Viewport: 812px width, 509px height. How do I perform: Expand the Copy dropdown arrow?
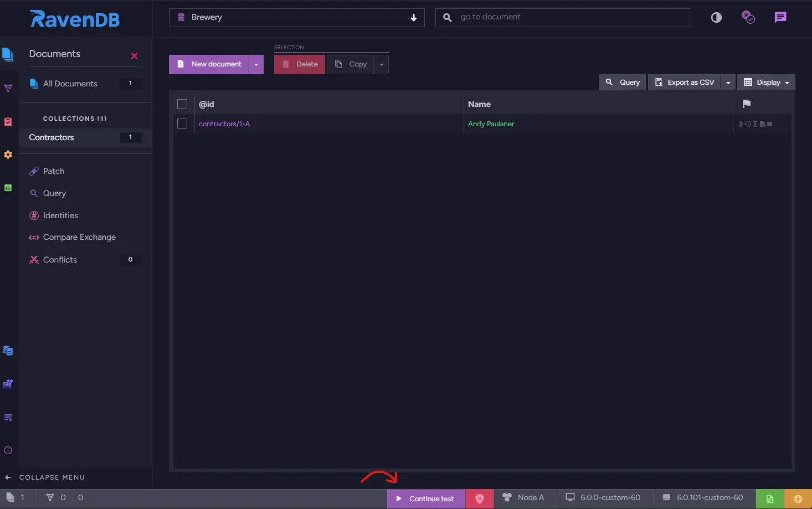(x=381, y=64)
